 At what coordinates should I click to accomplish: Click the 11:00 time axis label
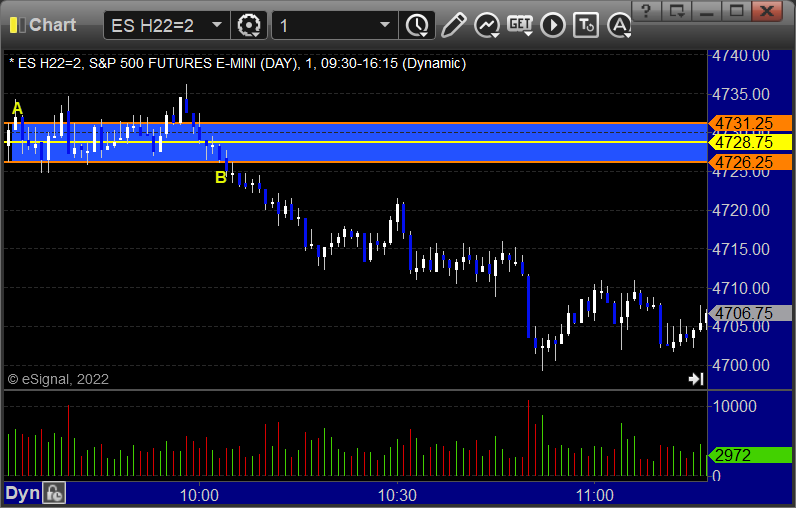tap(594, 495)
